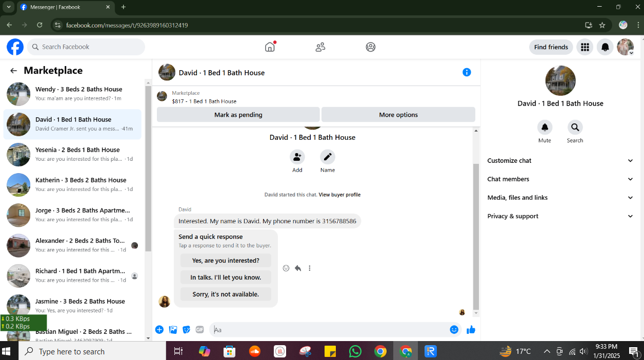Click the conversation list scrollbar
This screenshot has width=644, height=360.
pyautogui.click(x=148, y=169)
